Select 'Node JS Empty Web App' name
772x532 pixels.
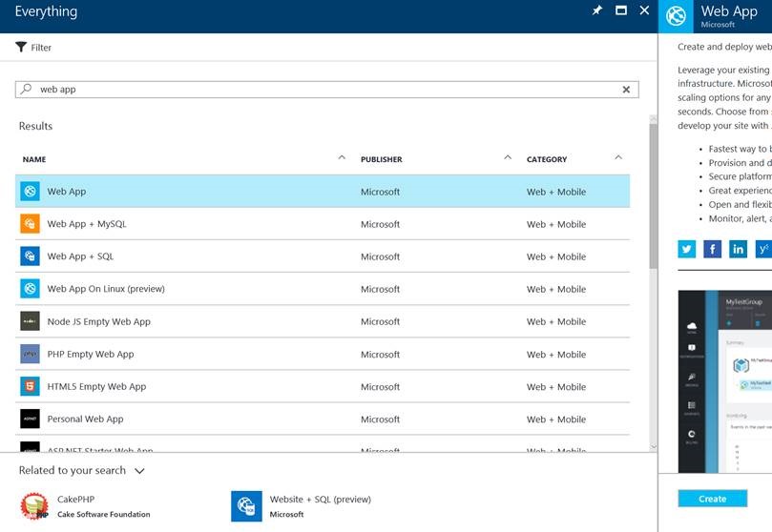pos(99,321)
